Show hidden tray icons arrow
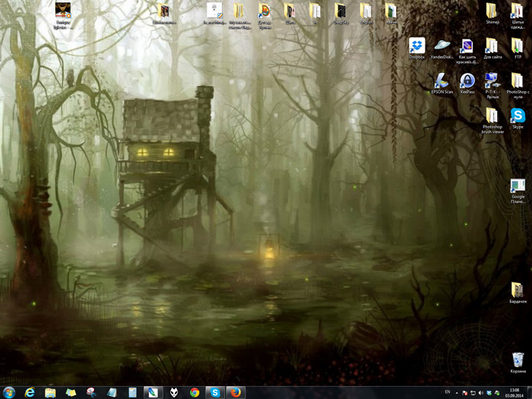Viewport: 532px width, 399px height. point(457,393)
